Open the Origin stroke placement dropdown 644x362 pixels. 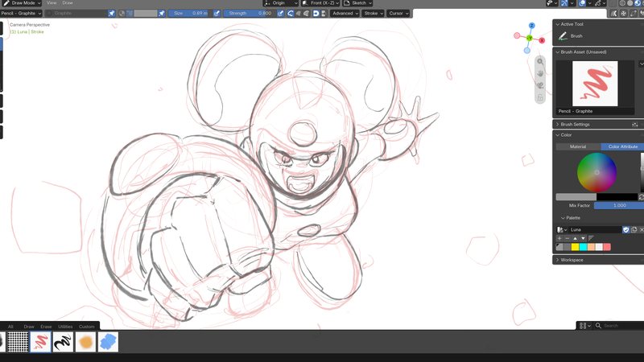(281, 3)
